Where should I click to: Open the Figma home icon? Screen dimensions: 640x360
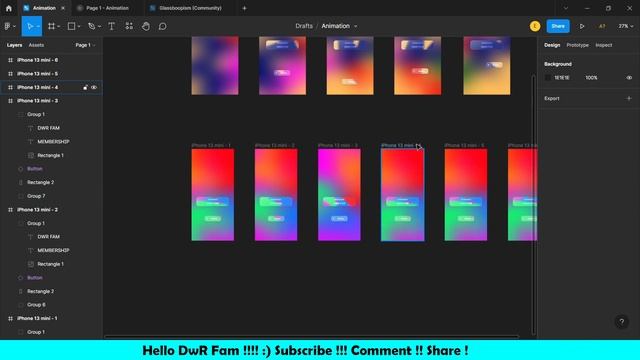click(9, 8)
